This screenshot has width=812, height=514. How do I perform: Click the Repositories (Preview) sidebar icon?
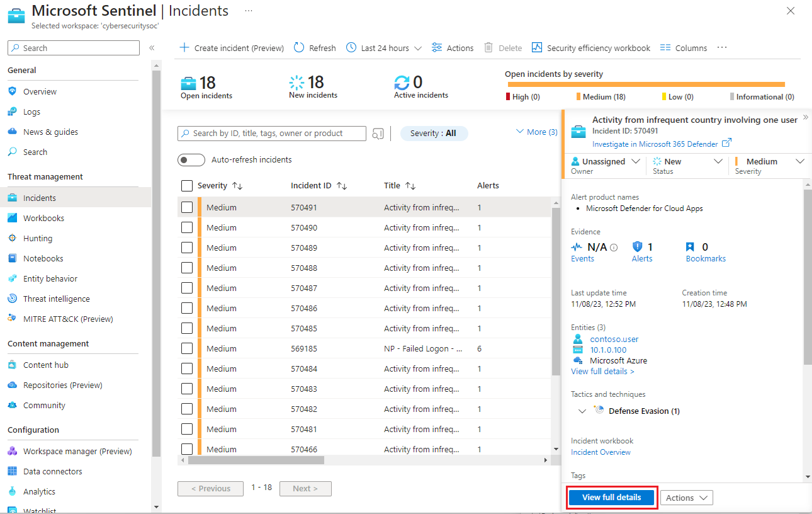[12, 385]
